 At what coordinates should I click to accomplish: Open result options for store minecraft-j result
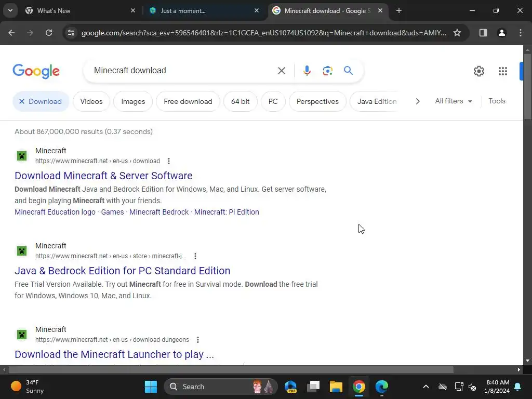pos(195,256)
